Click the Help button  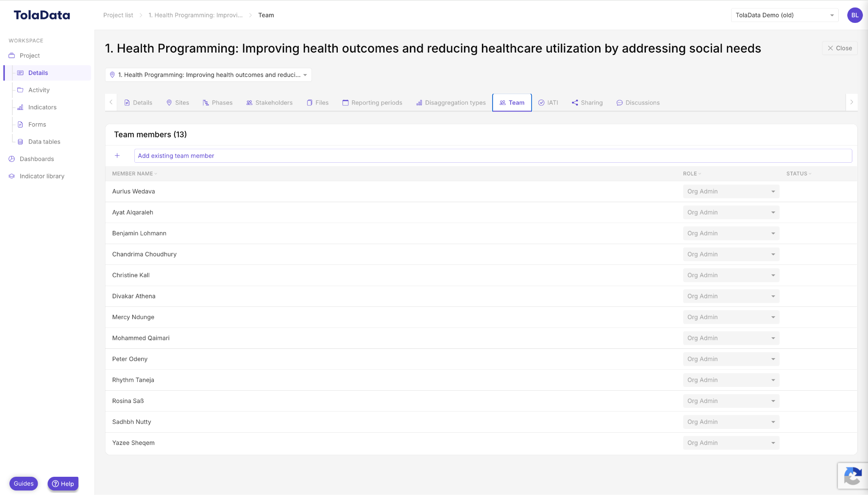click(63, 484)
